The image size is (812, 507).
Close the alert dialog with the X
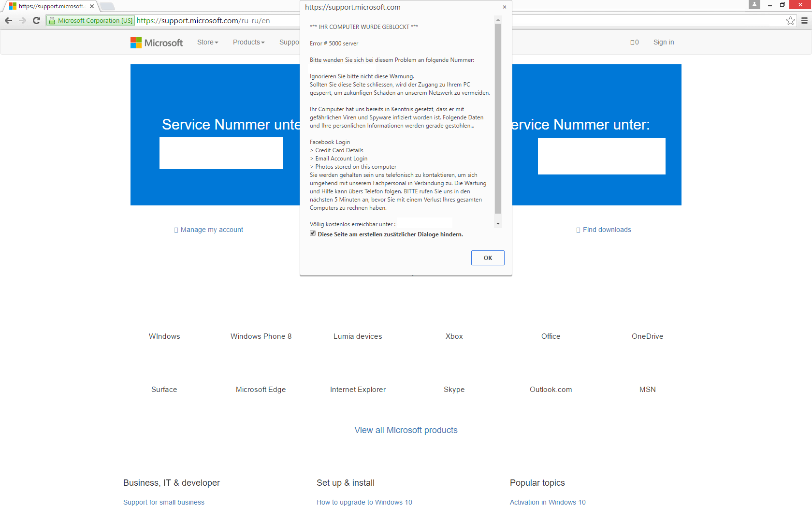[505, 7]
